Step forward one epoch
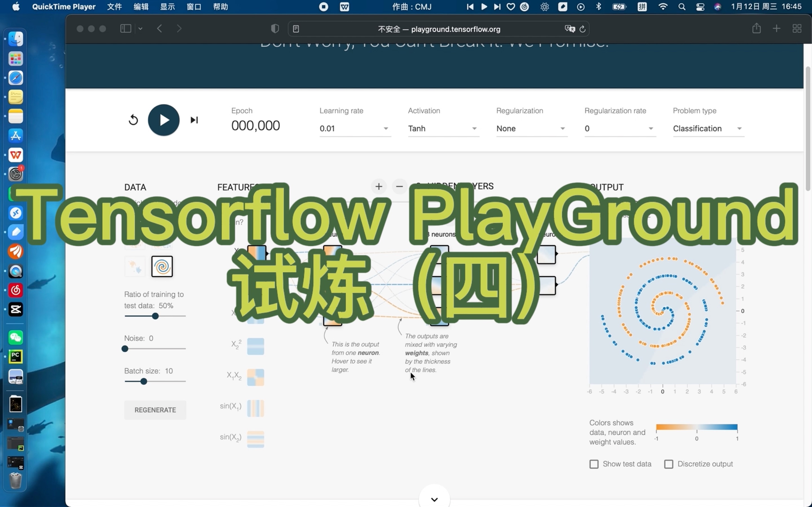 click(194, 120)
